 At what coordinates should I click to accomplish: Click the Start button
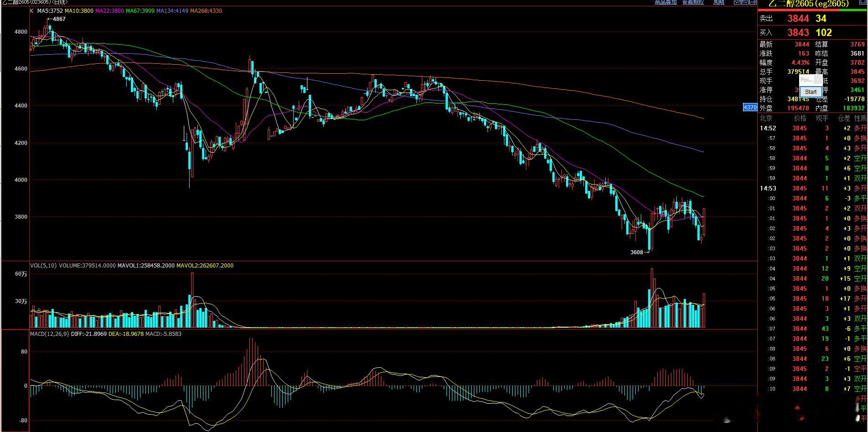tap(811, 92)
